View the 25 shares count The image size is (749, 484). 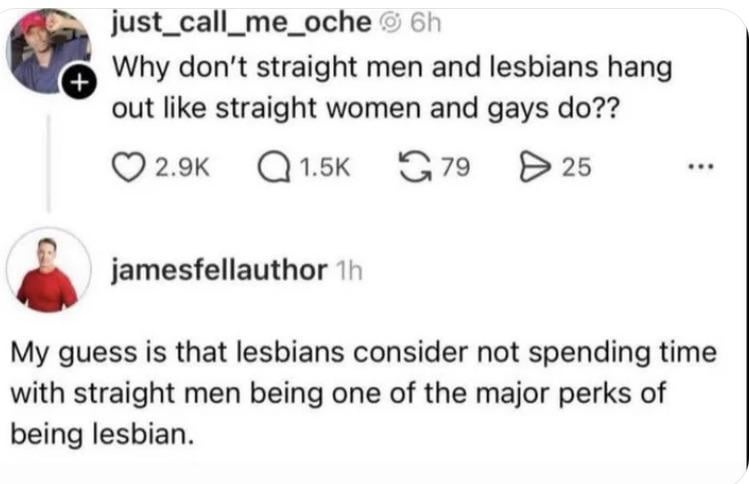point(577,168)
